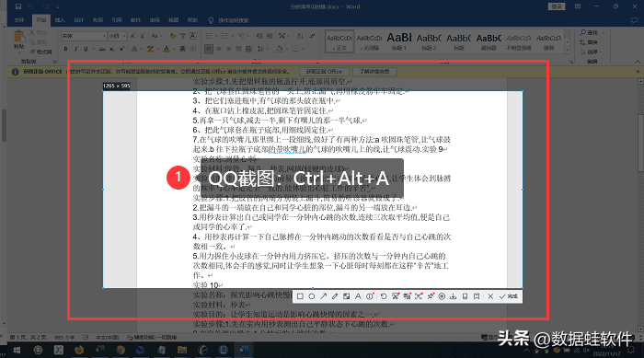
Task: Apply the 标题 1 heading style
Action: tap(398, 41)
